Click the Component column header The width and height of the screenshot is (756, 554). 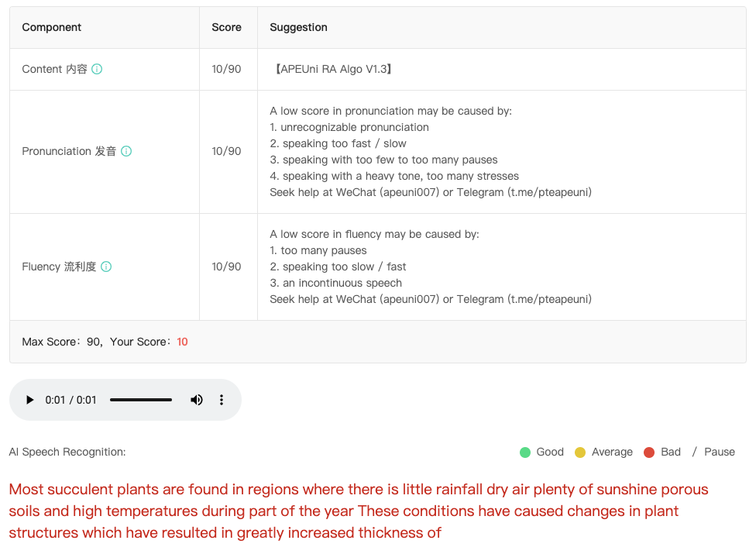coord(52,27)
